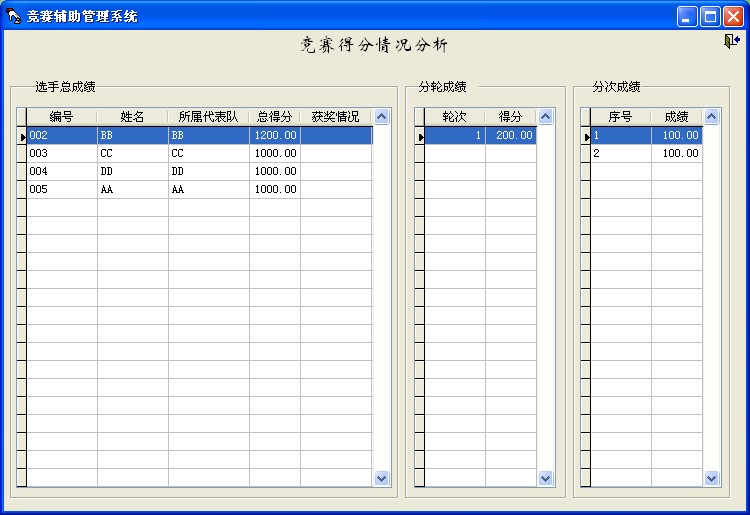Select round 1 cell in 分轮成绩
The image size is (750, 515).
pos(455,135)
